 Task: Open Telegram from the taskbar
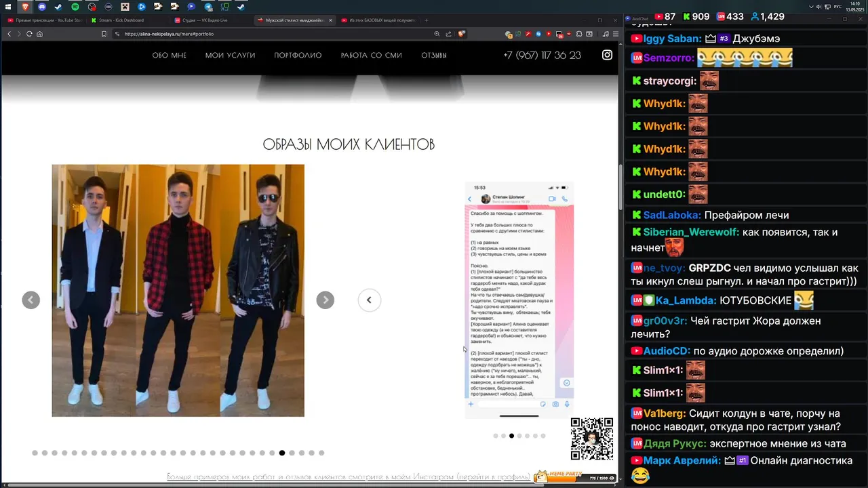pyautogui.click(x=208, y=7)
